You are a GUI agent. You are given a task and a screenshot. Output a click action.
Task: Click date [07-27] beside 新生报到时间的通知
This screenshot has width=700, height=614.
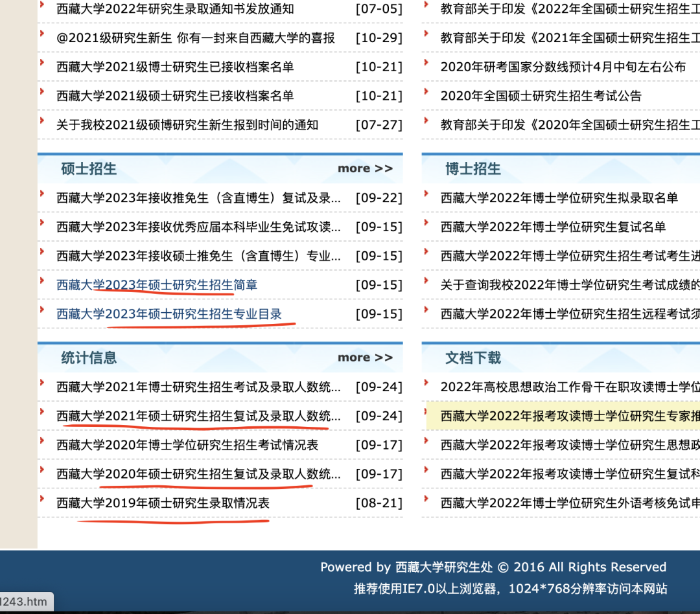379,125
